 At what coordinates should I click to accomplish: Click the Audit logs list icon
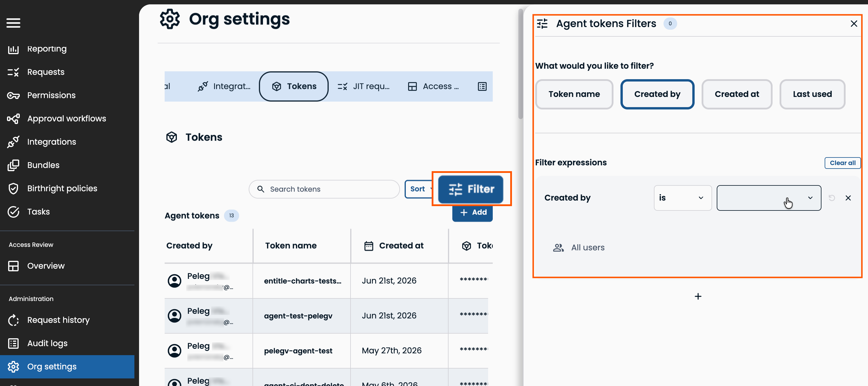point(13,343)
